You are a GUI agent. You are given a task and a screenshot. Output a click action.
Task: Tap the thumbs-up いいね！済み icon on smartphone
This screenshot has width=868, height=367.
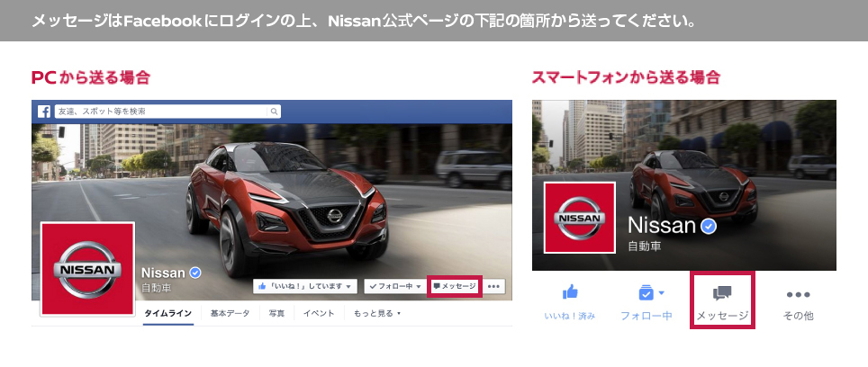coord(569,293)
